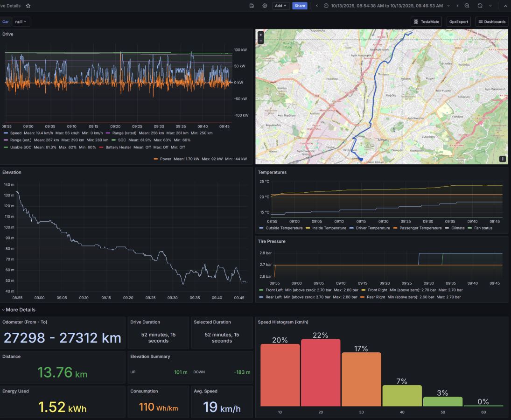The width and height of the screenshot is (511, 420).
Task: Open the Car variable dropdown
Action: pos(21,21)
